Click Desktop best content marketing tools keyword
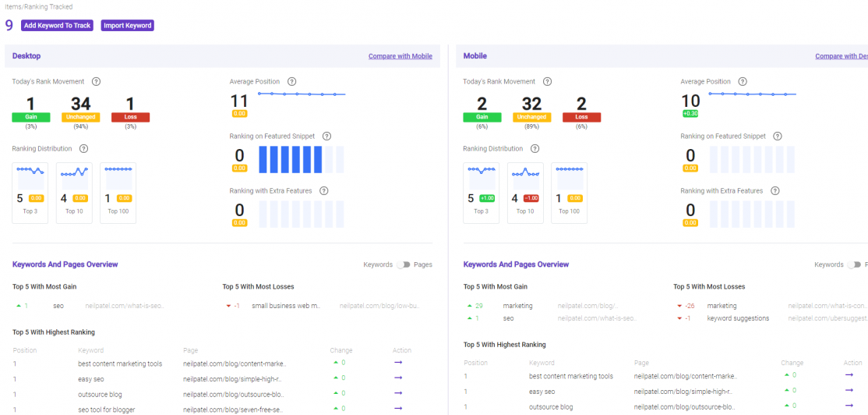 120,364
